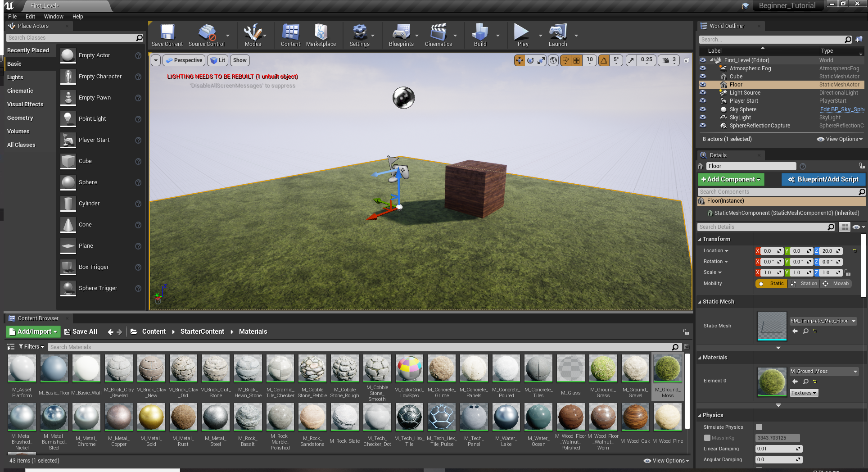Reset Location to default yellow arrow
868x472 pixels.
pyautogui.click(x=854, y=251)
